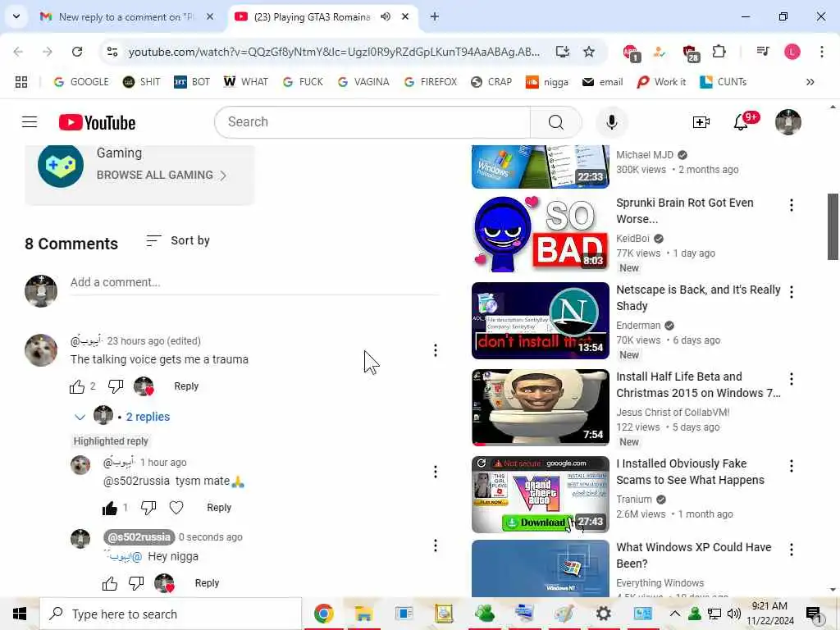Reply to the 0 seconds ago comment

click(x=207, y=583)
